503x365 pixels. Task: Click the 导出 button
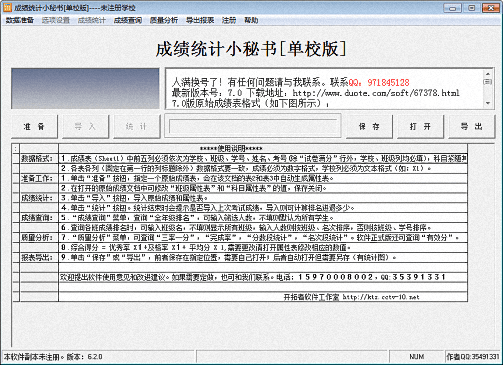pyautogui.click(x=472, y=127)
